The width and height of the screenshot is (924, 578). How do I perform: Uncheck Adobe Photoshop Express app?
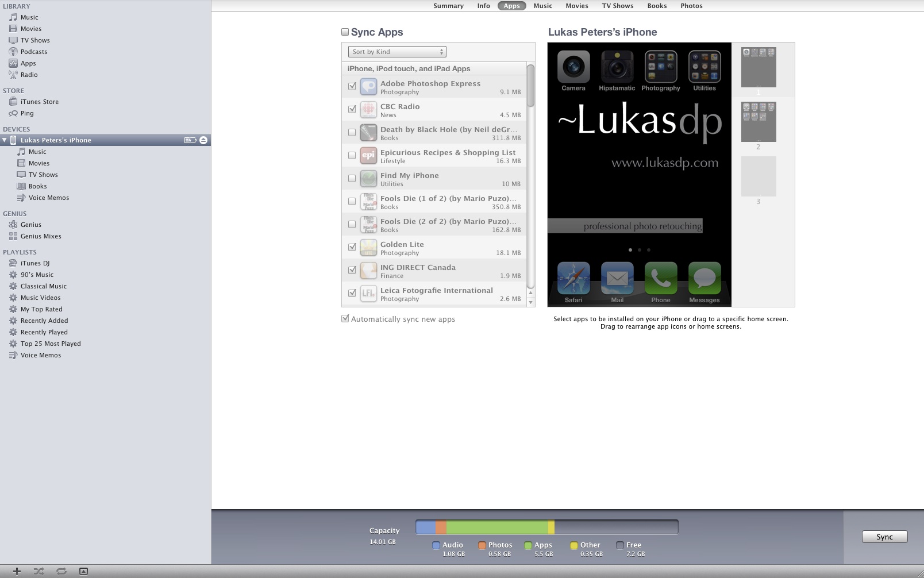(x=352, y=86)
